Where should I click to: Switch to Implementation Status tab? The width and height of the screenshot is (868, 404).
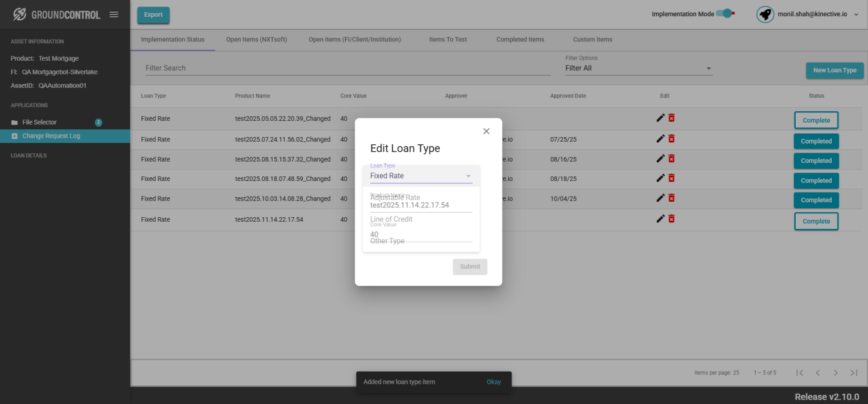(172, 39)
